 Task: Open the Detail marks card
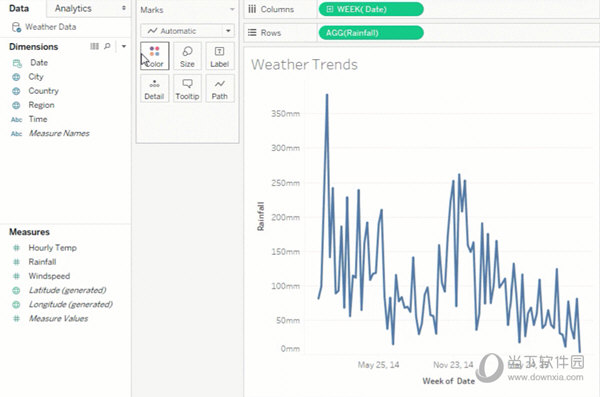coord(154,88)
